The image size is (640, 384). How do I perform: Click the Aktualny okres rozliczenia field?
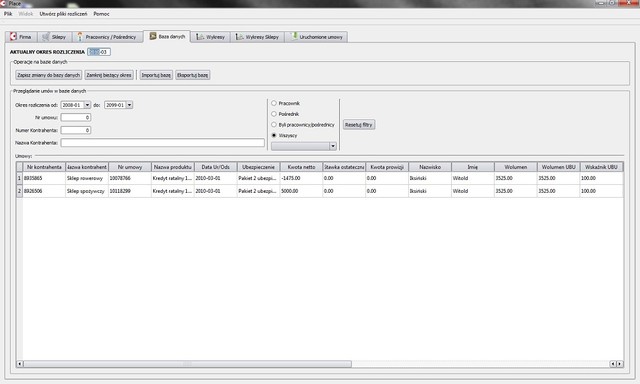[99, 52]
